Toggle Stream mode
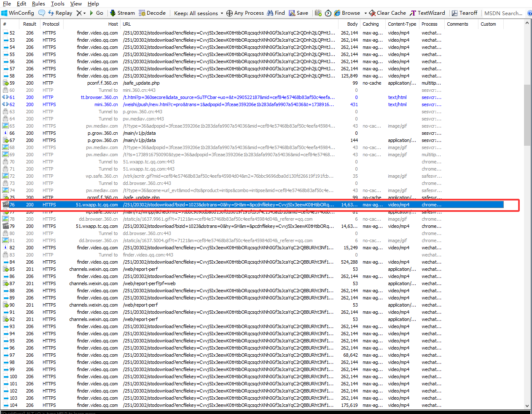This screenshot has width=532, height=414. [x=122, y=13]
